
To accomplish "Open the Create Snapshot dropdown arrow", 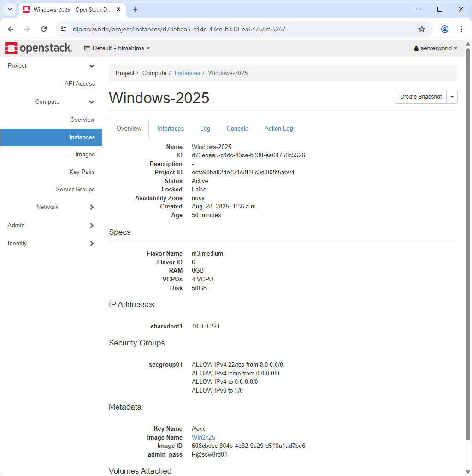I will tap(452, 97).
